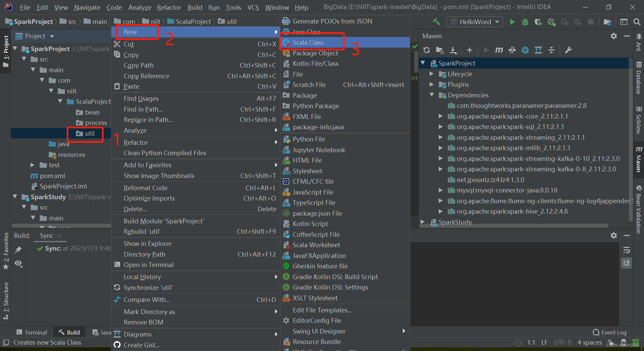Select the Build tool window tab

[69, 333]
